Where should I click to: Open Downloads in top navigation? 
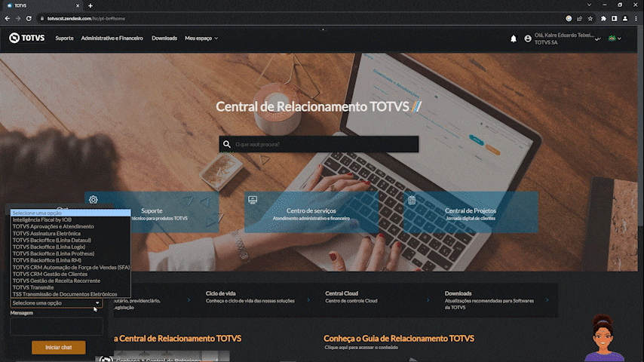(164, 38)
